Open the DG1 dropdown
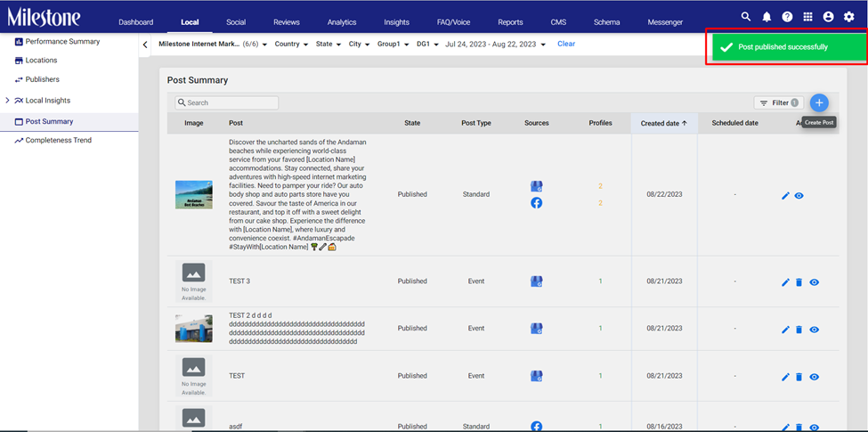The height and width of the screenshot is (432, 868). pyautogui.click(x=427, y=45)
